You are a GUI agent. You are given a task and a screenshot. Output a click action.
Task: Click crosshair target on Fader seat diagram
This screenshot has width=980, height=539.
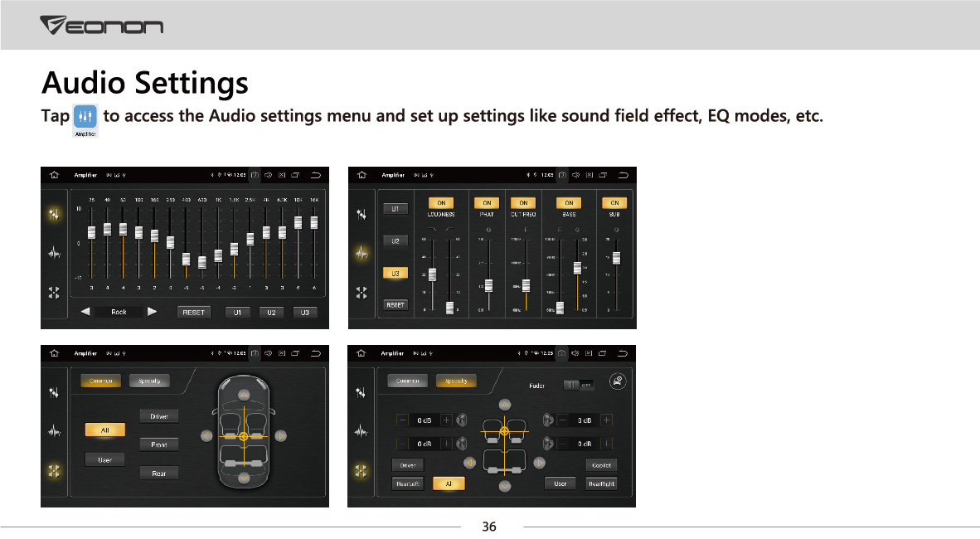tap(504, 431)
